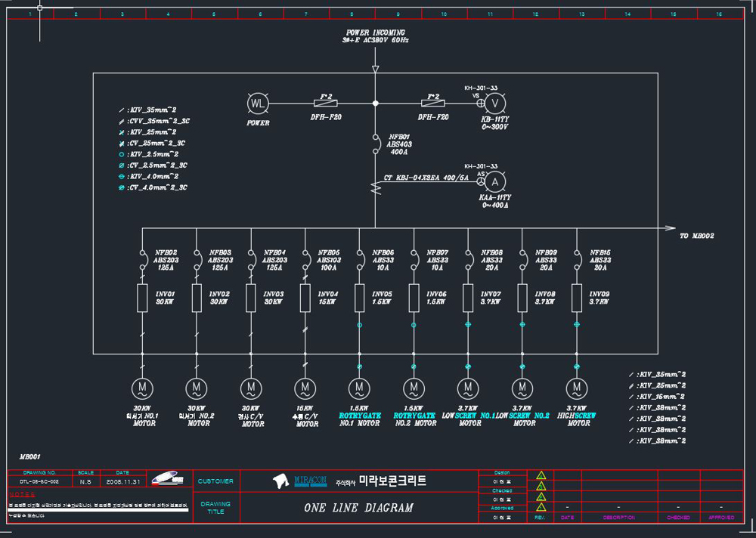Select the TO MB002 arrowhead
Screen dimensions: 756x538
tap(670, 228)
